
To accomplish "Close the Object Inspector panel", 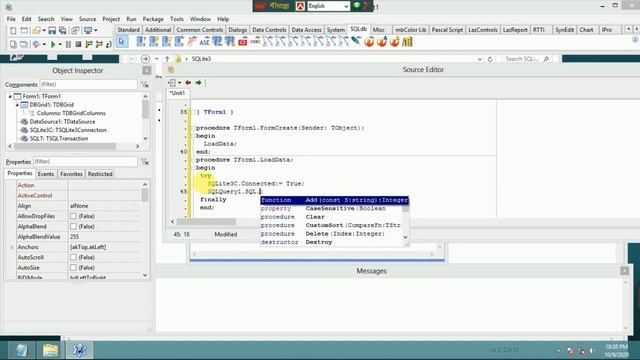I will (x=147, y=71).
